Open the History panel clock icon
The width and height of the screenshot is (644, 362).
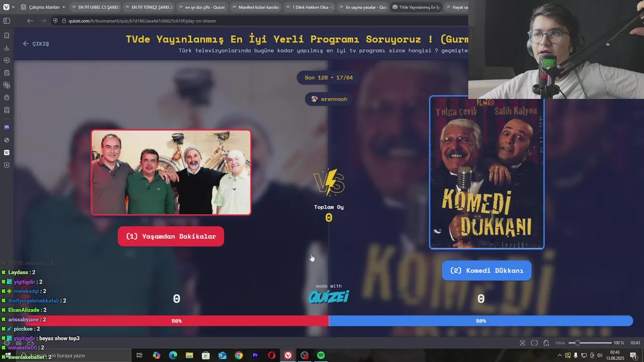pos(7,60)
